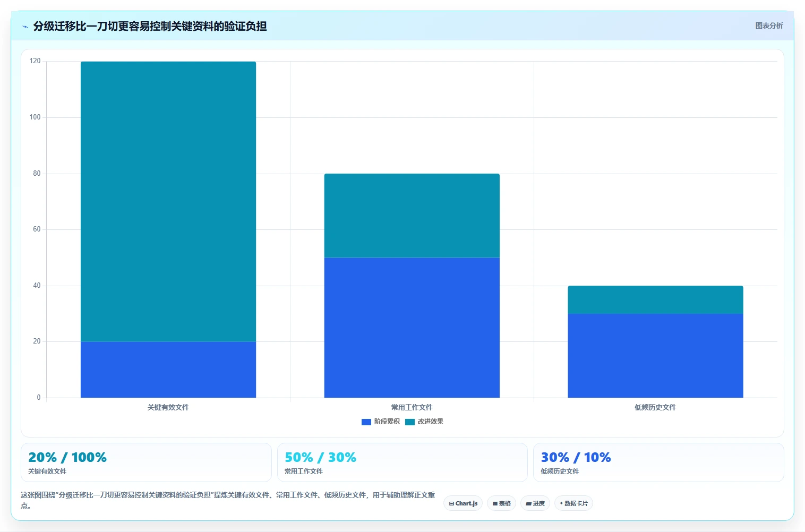Viewport: 805px width, 532px height.
Task: Click the 40 y-axis tick label
Action: [x=37, y=286]
